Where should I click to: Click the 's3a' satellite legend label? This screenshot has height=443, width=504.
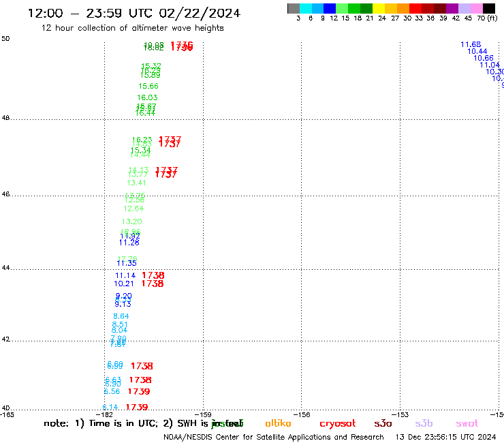coord(383,423)
